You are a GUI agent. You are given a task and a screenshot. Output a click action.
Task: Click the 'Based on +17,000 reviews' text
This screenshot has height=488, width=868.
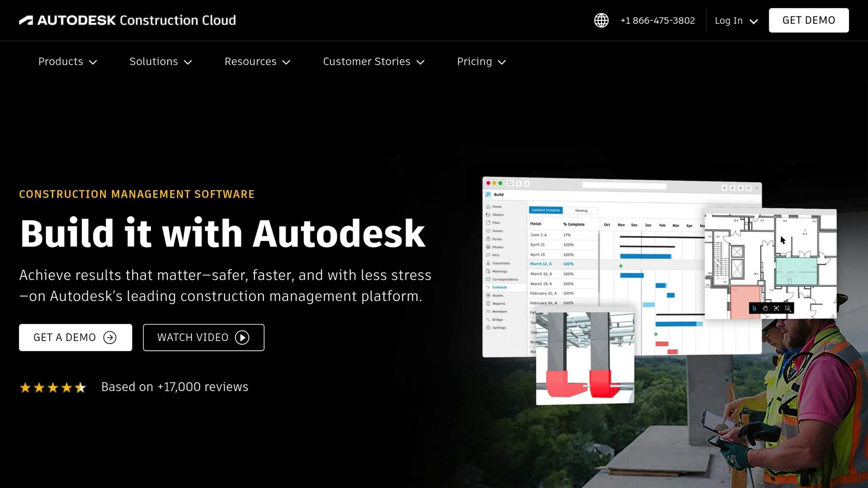click(x=175, y=387)
